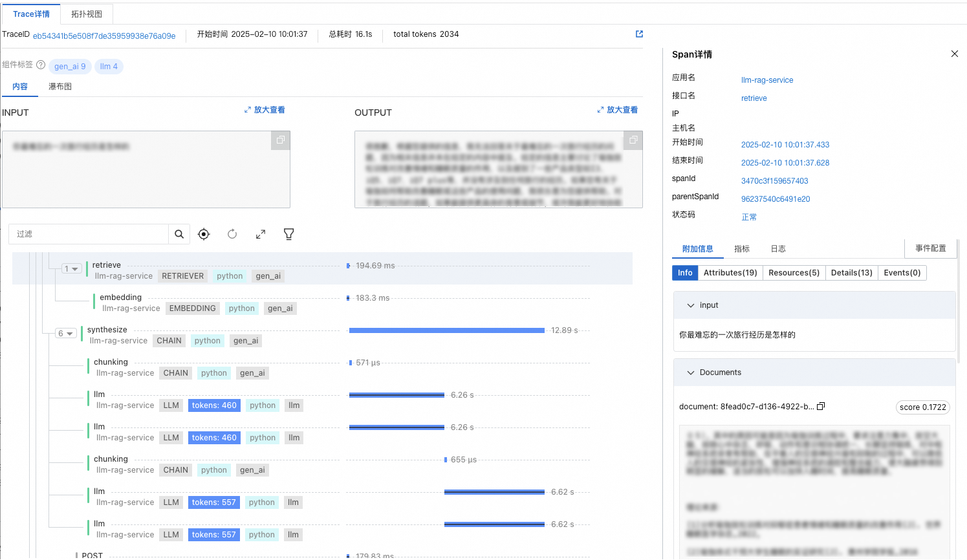Select the Details(13) sub-tab
This screenshot has width=967, height=560.
(x=851, y=273)
